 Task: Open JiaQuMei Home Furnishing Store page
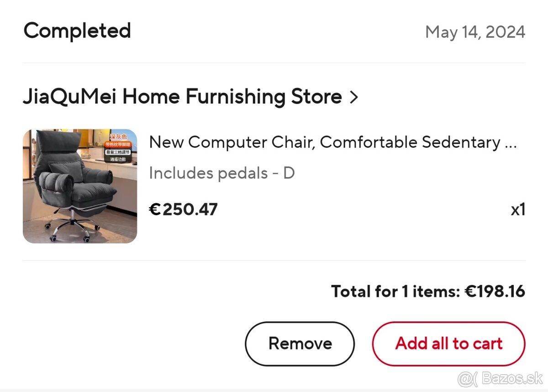click(x=182, y=97)
